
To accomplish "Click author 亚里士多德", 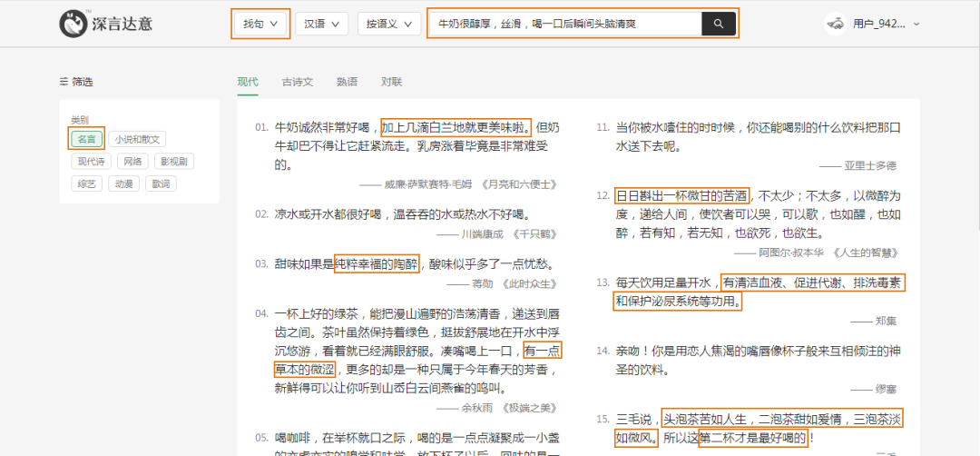I will click(870, 165).
